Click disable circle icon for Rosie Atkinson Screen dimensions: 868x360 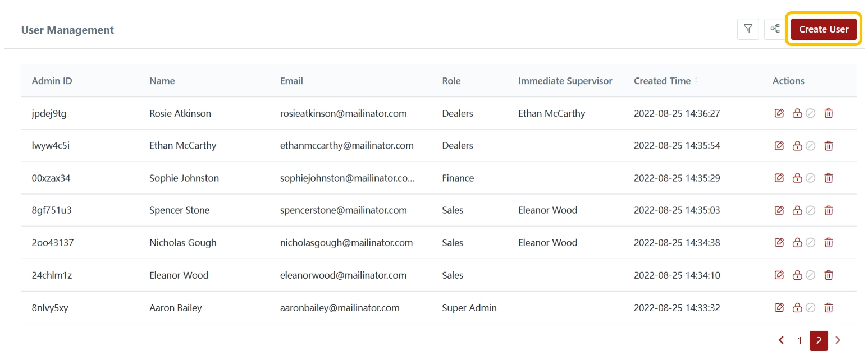pyautogui.click(x=810, y=113)
